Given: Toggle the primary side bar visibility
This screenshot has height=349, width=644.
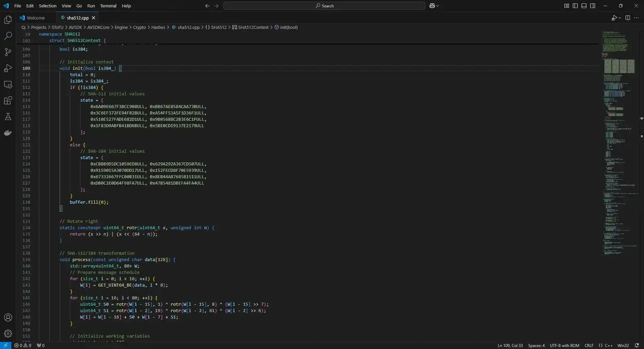Looking at the screenshot, I should [575, 6].
